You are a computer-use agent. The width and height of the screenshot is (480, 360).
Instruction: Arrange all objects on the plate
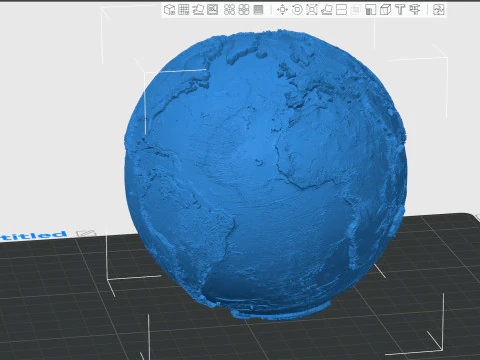click(213, 10)
